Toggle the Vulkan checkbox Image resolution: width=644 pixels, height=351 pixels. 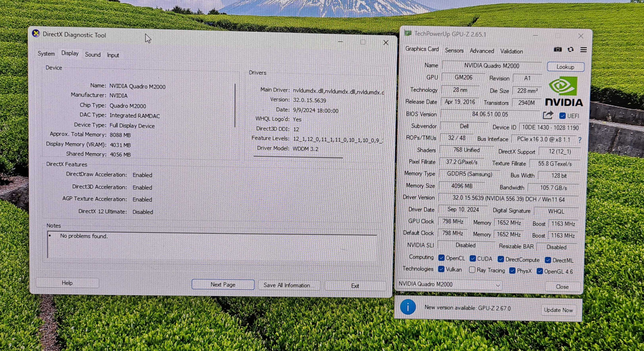tap(442, 269)
